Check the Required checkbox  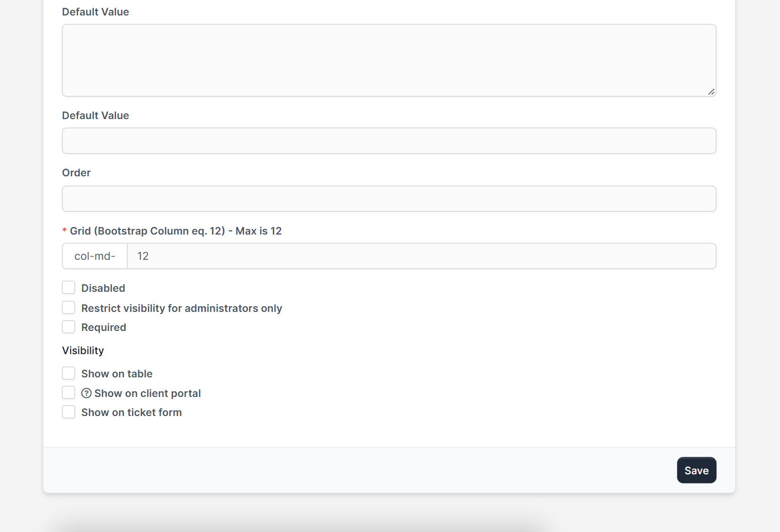pos(69,327)
